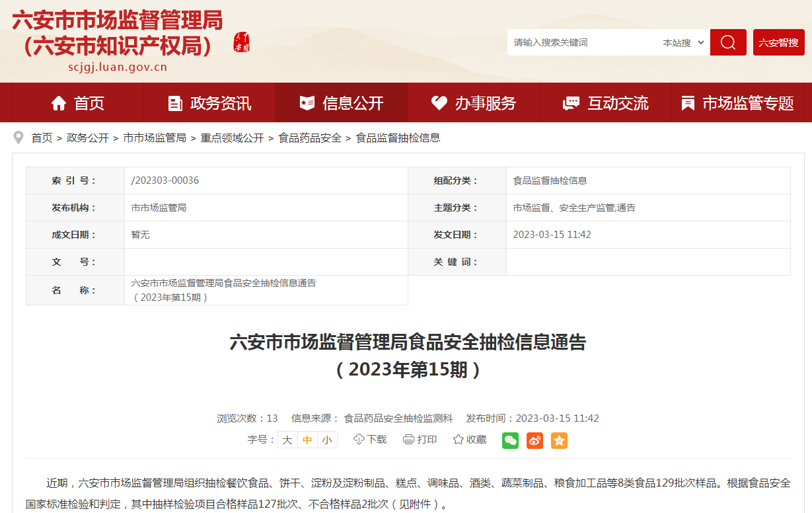The width and height of the screenshot is (812, 513).
Task: Click the star outline favorite icon
Action: click(x=459, y=440)
